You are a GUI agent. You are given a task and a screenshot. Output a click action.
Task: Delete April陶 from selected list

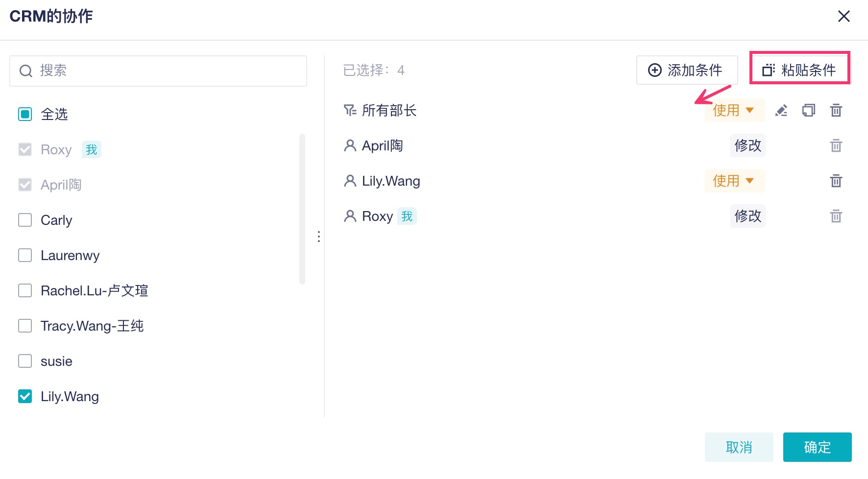836,146
